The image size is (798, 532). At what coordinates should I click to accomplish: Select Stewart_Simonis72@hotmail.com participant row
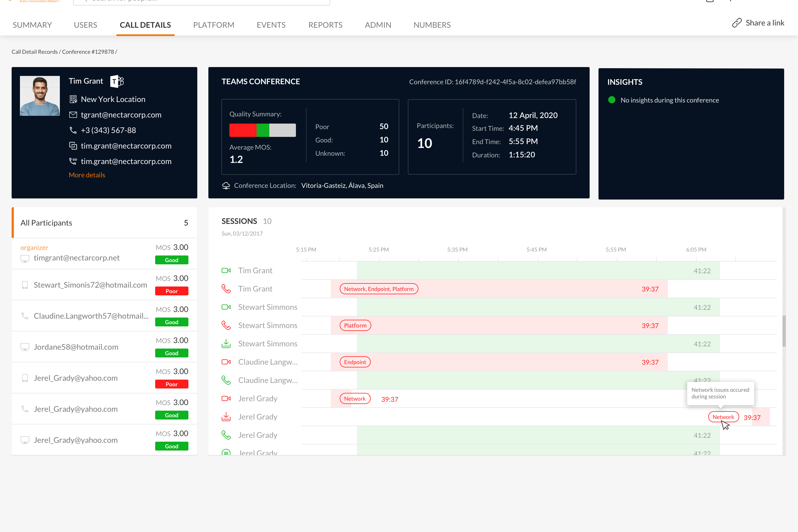[104, 285]
